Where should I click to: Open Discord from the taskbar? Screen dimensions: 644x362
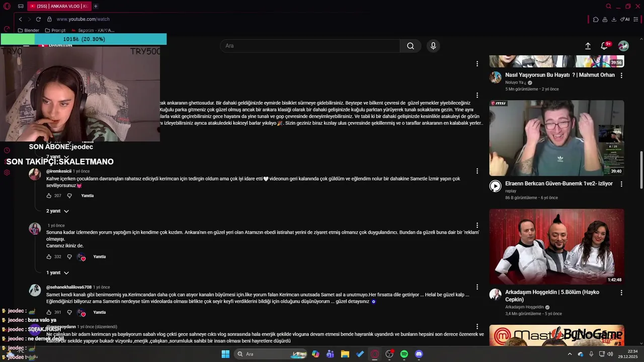tap(419, 354)
